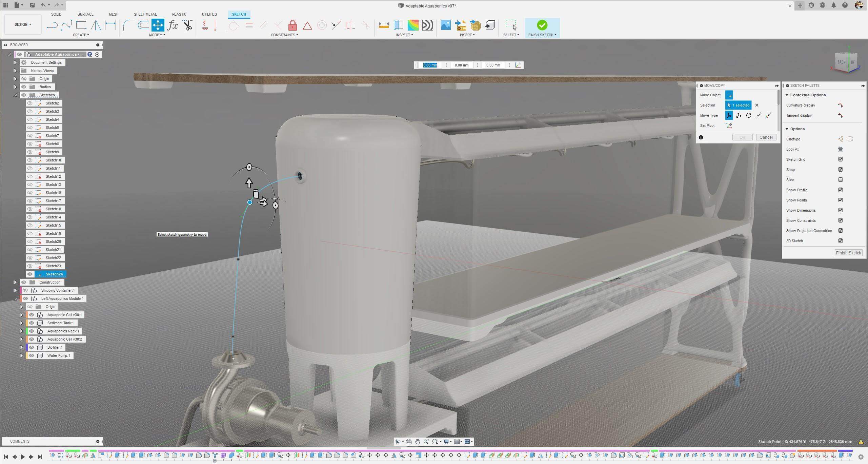This screenshot has width=868, height=464.
Task: Disable Show Points in the Sketch Palette
Action: point(840,200)
